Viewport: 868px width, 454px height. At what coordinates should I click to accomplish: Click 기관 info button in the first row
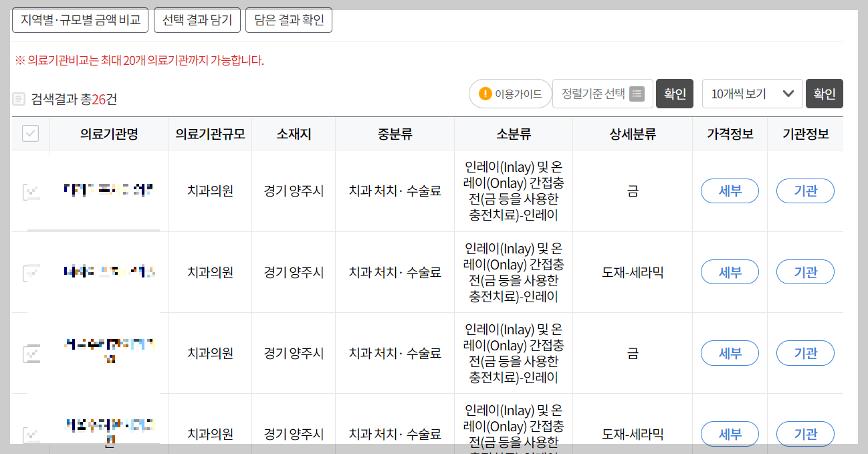pos(805,191)
